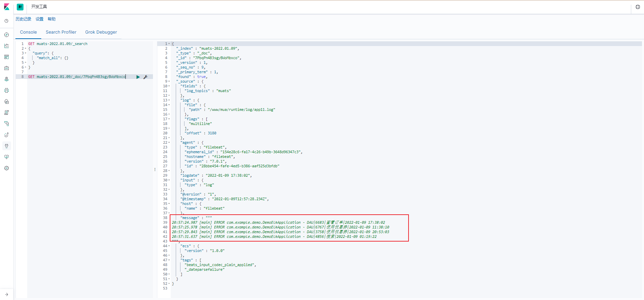
Task: Click the log line starting 20:57:24.987
Action: point(278,222)
